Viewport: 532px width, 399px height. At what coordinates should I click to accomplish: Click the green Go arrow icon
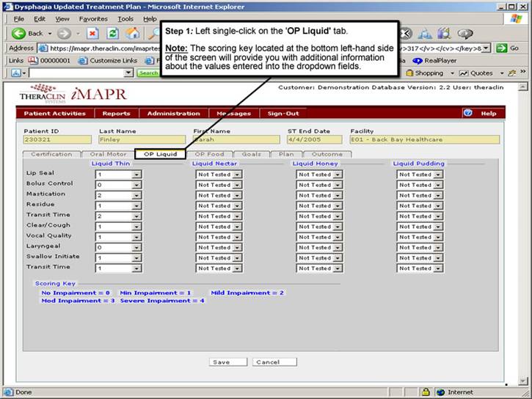coord(502,48)
